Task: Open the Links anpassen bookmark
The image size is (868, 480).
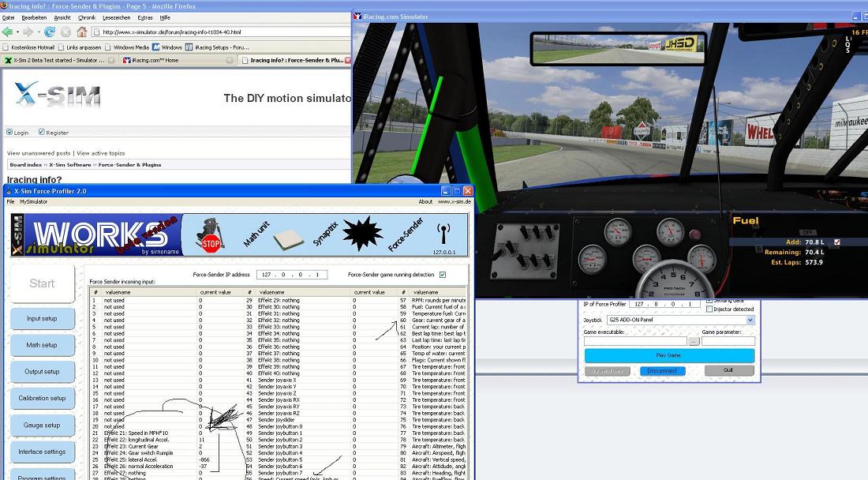Action: [80, 47]
